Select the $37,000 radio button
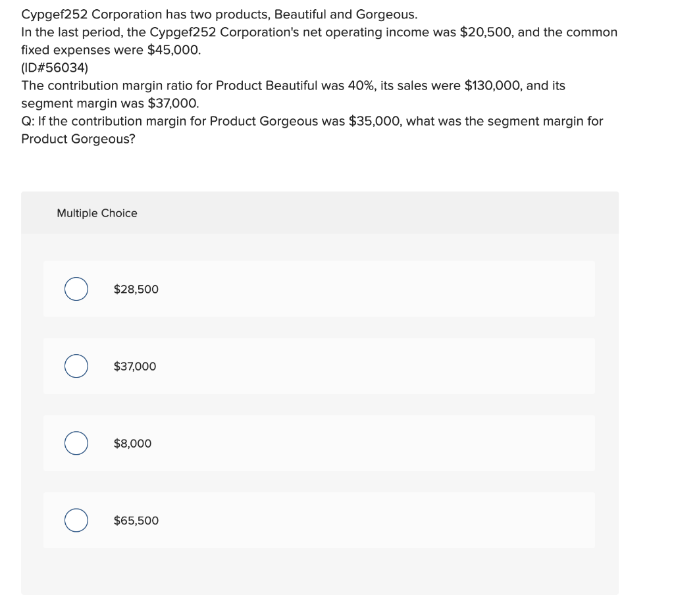Viewport: 674px width, 616px height. (x=76, y=367)
